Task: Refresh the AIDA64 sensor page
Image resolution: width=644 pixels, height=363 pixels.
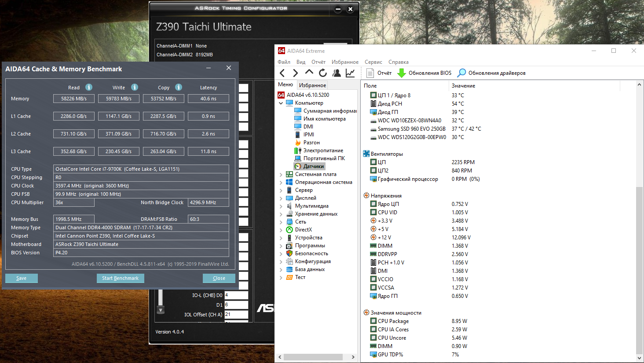Action: pos(323,73)
